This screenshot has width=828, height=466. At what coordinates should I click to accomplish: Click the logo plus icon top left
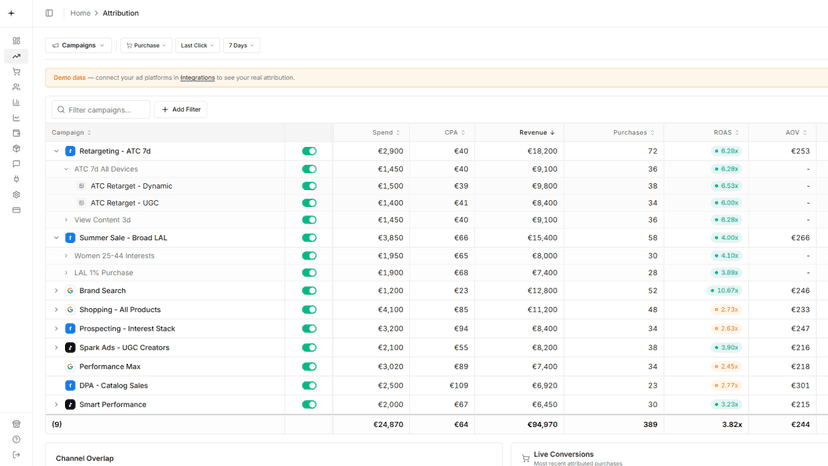coord(11,13)
